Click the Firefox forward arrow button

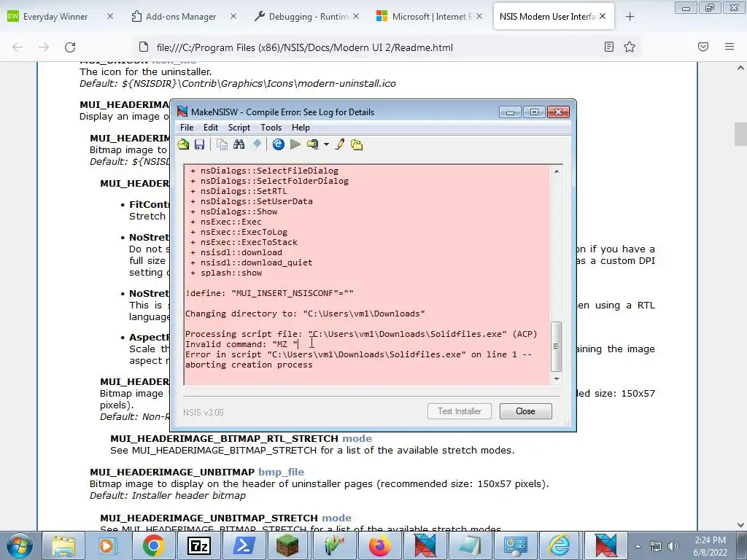[x=44, y=47]
